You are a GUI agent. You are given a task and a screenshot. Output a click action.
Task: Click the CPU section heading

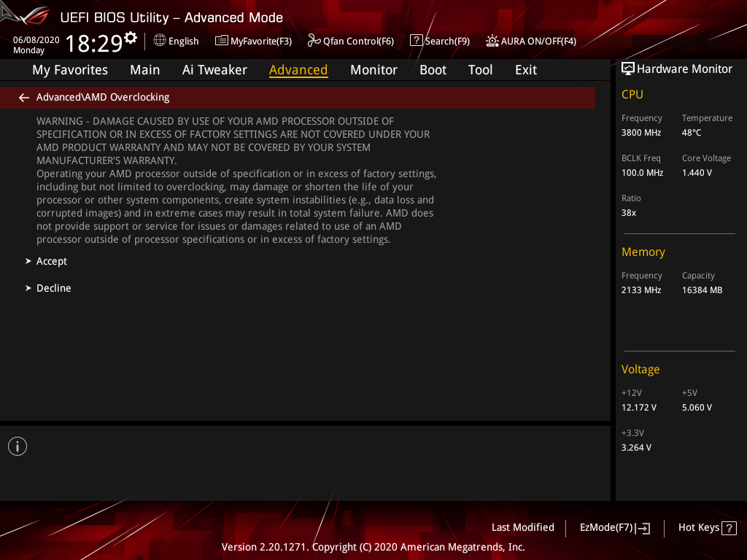click(632, 95)
